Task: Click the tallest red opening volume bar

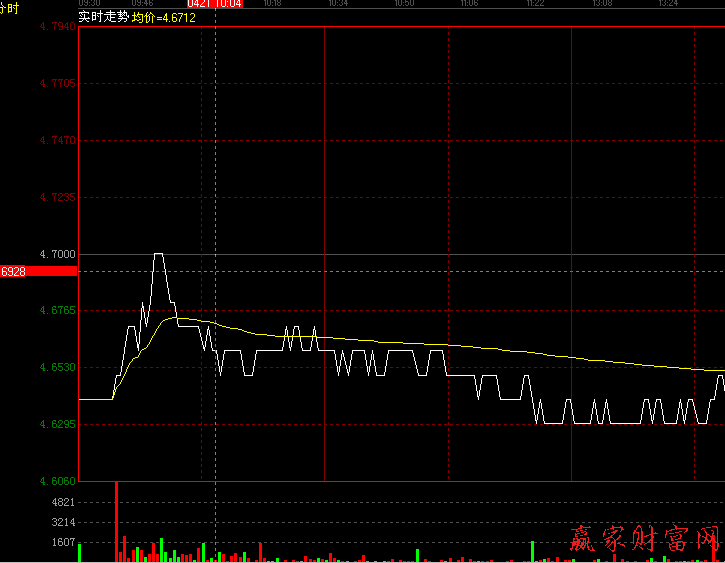Action: pyautogui.click(x=117, y=521)
